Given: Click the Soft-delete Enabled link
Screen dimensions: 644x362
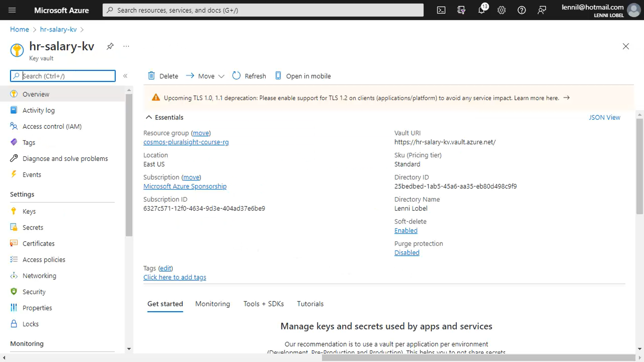Looking at the screenshot, I should (406, 231).
